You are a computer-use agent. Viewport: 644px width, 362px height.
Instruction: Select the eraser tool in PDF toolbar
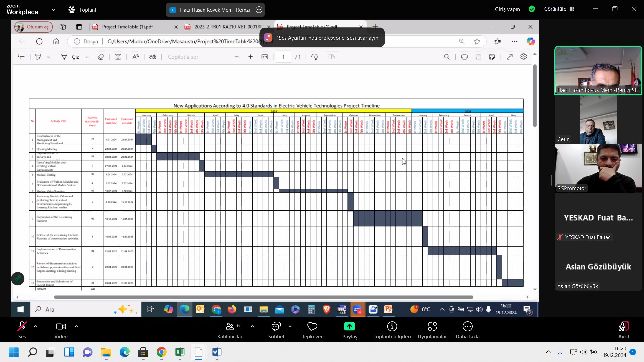point(101,57)
